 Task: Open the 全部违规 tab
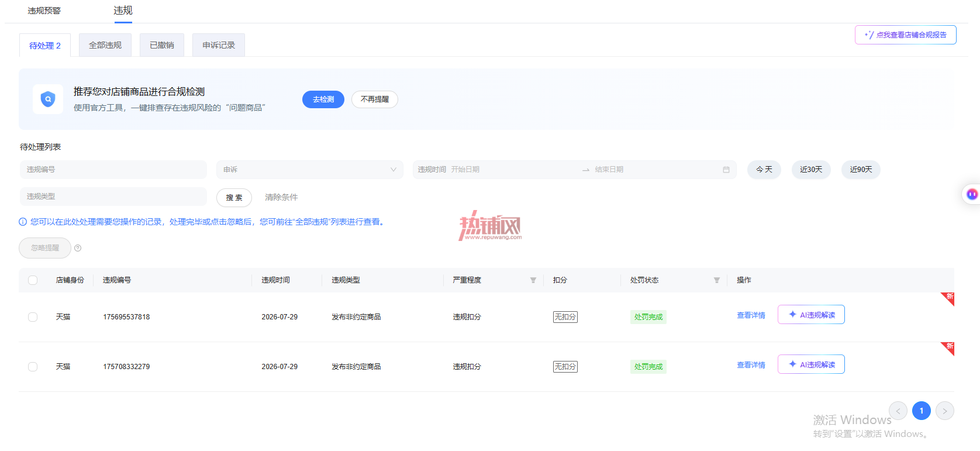point(105,45)
